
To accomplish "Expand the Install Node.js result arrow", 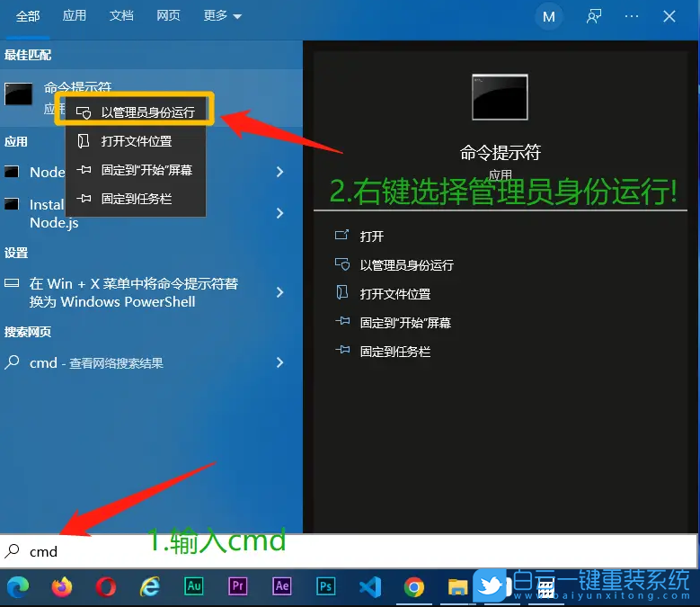I will click(x=280, y=213).
